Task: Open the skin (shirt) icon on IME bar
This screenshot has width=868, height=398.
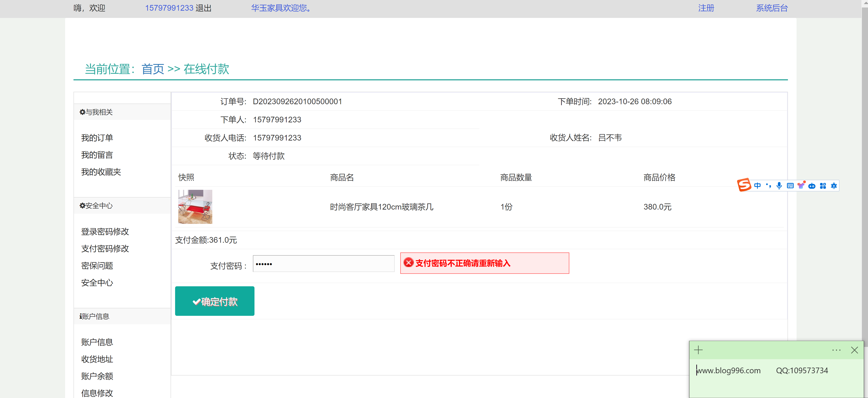Action: 801,185
